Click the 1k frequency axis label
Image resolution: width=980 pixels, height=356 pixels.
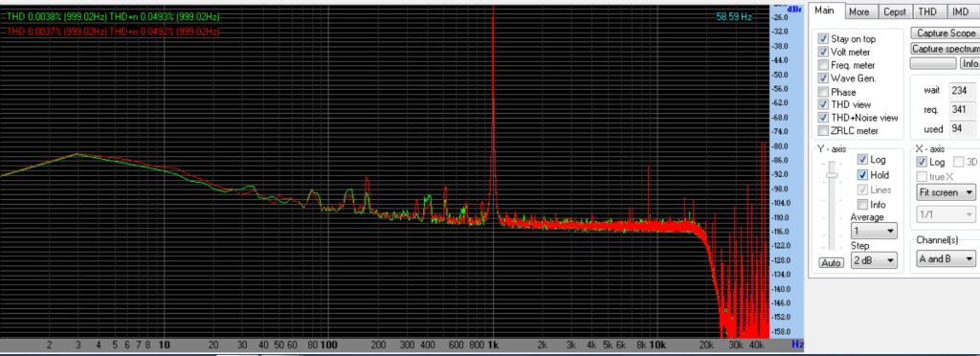[x=493, y=345]
